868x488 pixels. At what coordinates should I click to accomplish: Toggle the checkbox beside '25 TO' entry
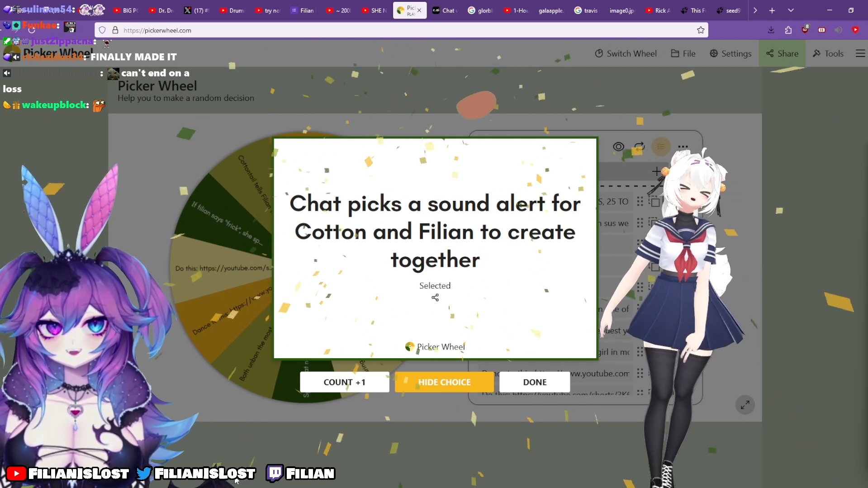pyautogui.click(x=655, y=202)
